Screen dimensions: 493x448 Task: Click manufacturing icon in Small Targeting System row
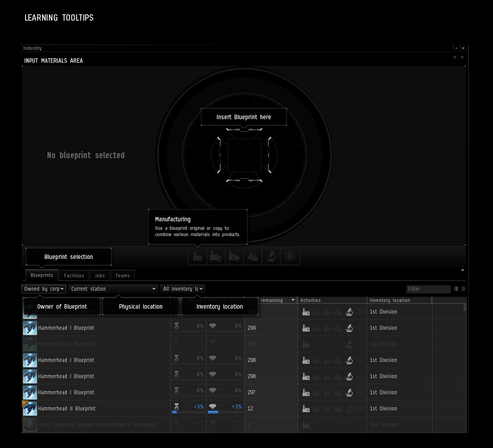(306, 425)
